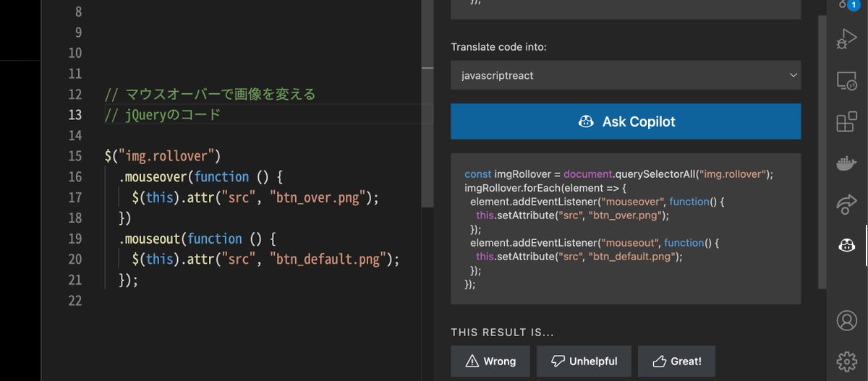Screen dimensions: 868x381
Task: Open the Docker view
Action: point(846,163)
